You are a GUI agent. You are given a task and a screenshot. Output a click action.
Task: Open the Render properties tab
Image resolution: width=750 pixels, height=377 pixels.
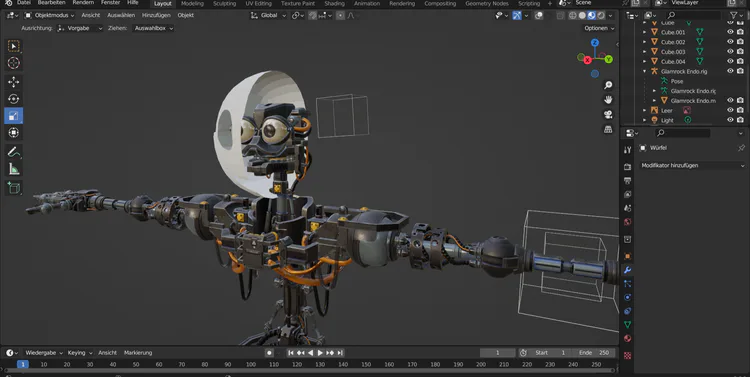pyautogui.click(x=628, y=166)
